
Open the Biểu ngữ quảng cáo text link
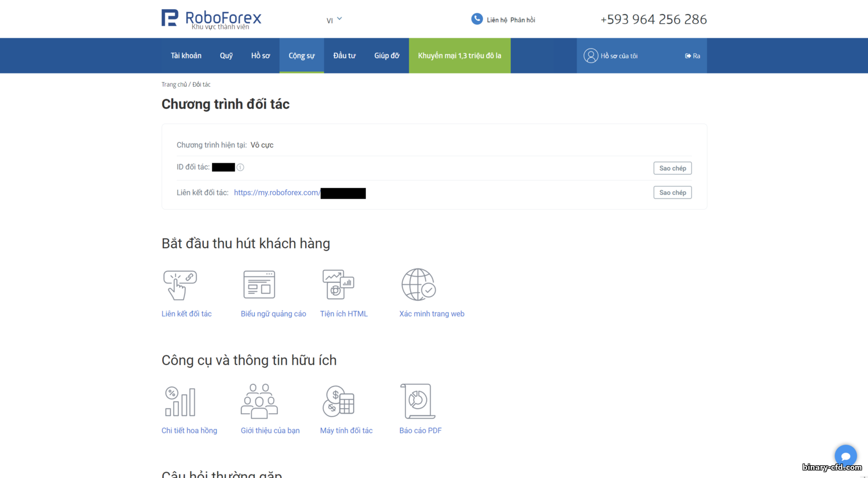273,314
